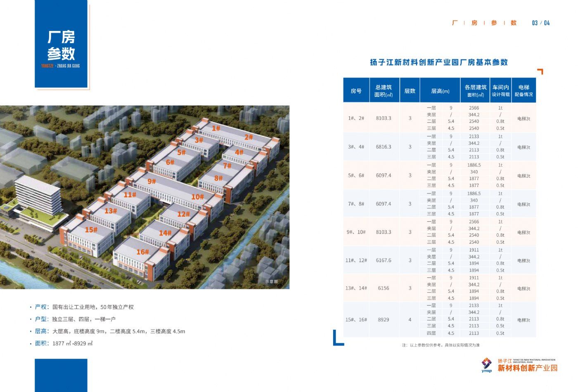This screenshot has height=392, width=578.
Task: Click building label 7# on the rendering
Action: pos(227,165)
